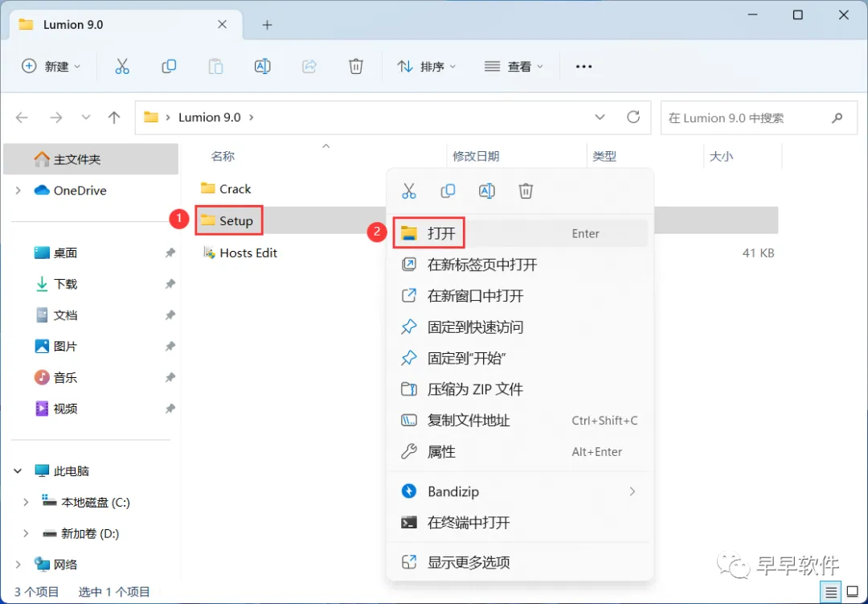Click the Rename icon in the context menu
Image resolution: width=868 pixels, height=604 pixels.
click(486, 191)
